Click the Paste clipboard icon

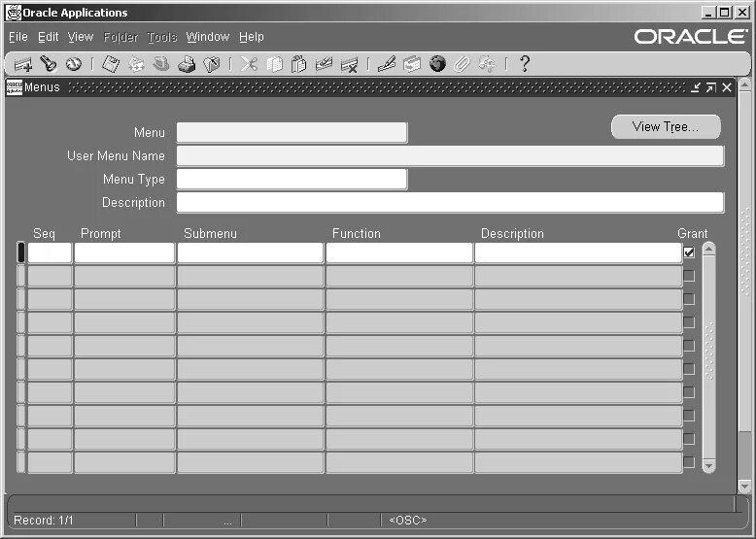[x=299, y=63]
